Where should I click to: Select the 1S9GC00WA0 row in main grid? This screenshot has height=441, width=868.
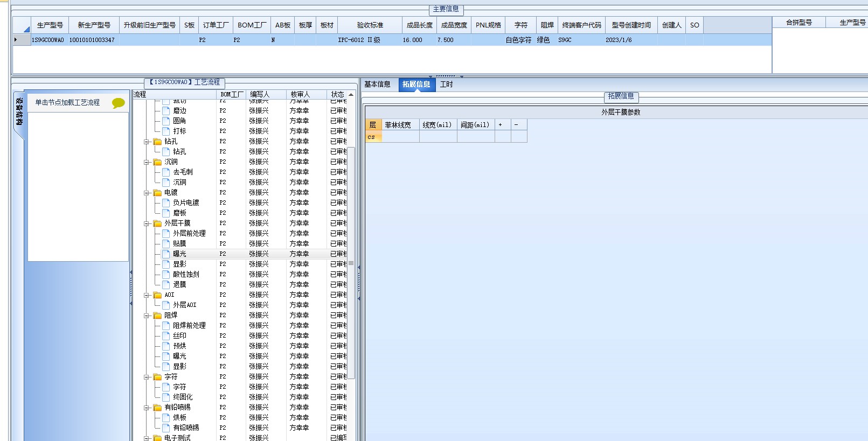(392, 40)
